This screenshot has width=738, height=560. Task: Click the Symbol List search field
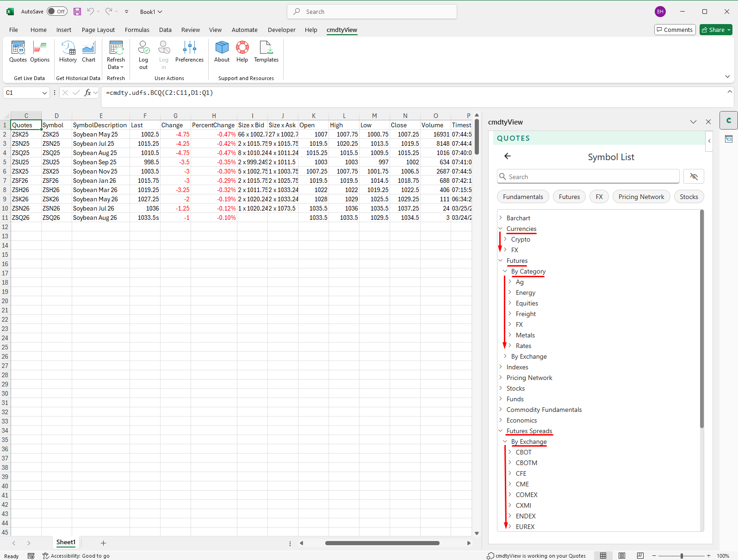click(588, 176)
